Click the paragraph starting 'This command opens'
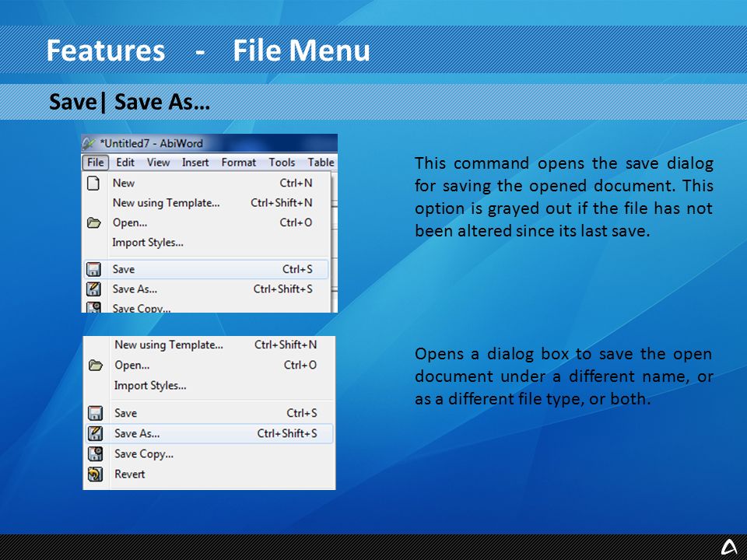Screen dimensions: 747x560 pos(563,197)
